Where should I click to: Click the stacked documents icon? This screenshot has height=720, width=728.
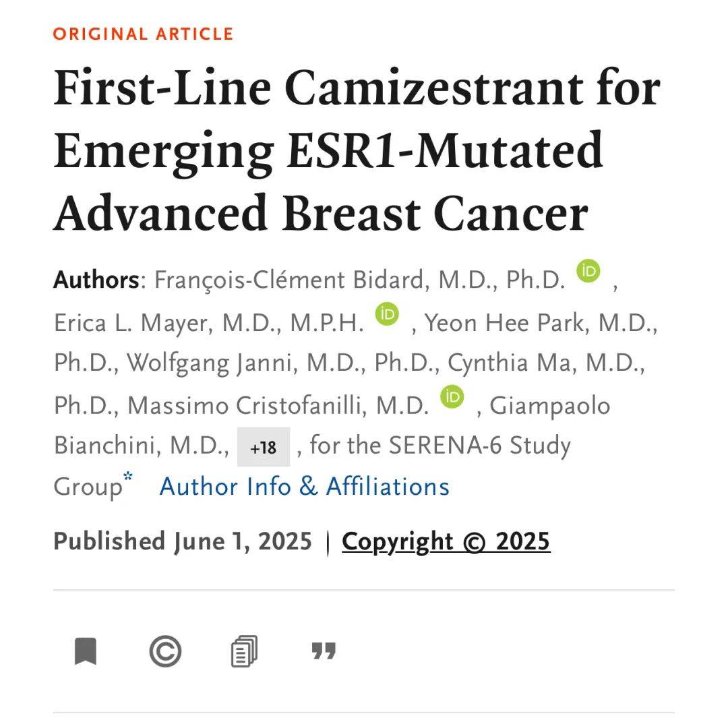(x=244, y=651)
